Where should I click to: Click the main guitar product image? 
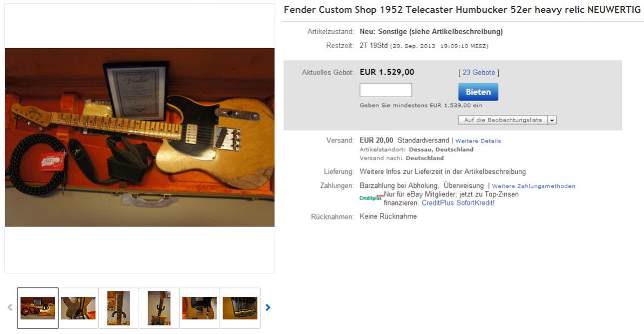pyautogui.click(x=140, y=138)
